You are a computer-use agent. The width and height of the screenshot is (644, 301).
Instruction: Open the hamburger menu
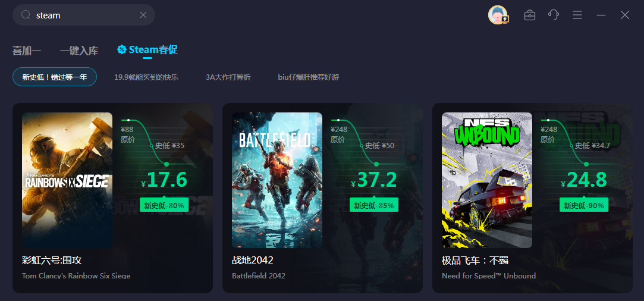tap(577, 15)
